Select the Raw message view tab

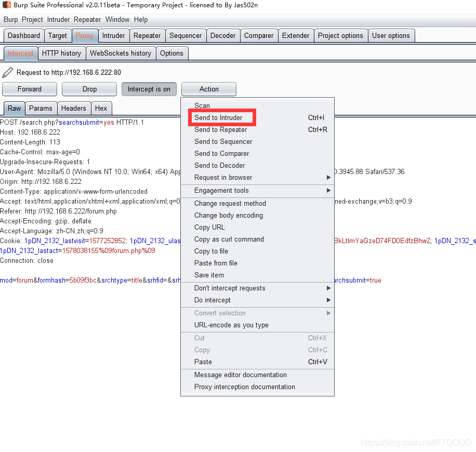[x=14, y=109]
